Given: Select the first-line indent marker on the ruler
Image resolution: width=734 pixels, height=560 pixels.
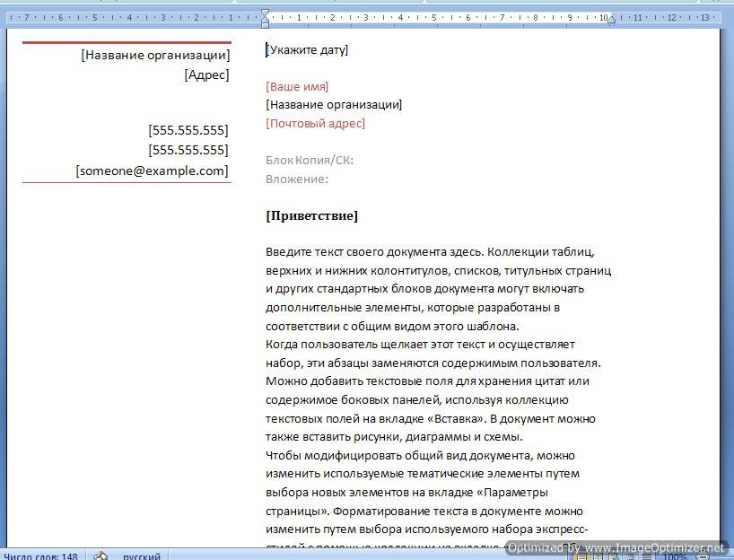Looking at the screenshot, I should [x=265, y=13].
